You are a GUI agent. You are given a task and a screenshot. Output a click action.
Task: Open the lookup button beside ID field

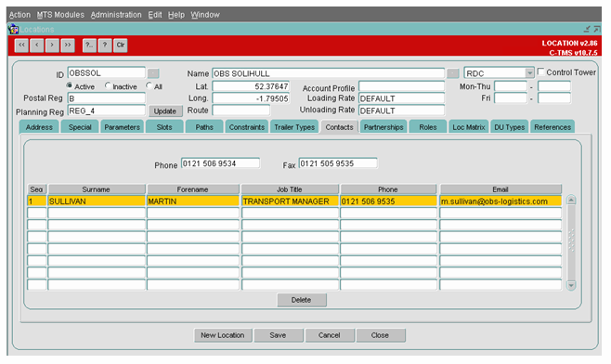click(153, 73)
